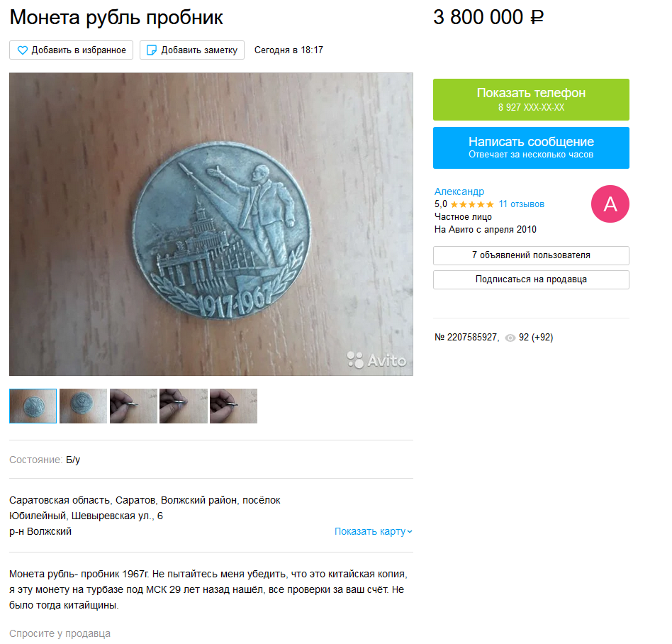Open Написать сообщение to message seller
Viewport: 672px width, 644px height.
[x=531, y=148]
